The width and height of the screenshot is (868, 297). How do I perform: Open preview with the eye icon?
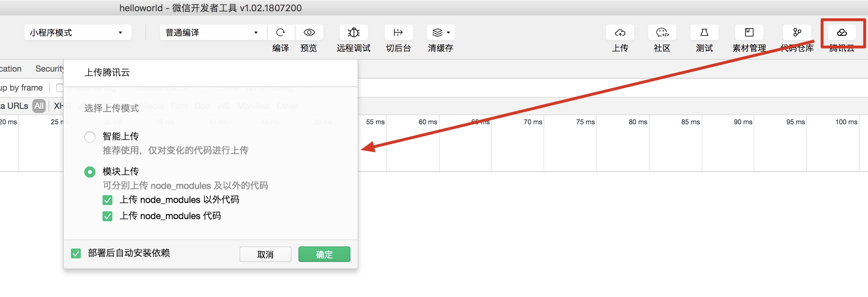309,32
